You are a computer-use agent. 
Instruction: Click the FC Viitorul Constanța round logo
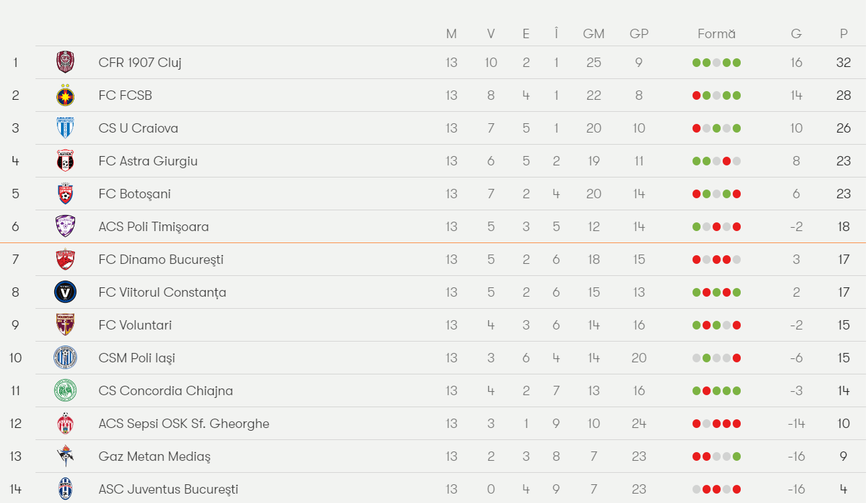(65, 292)
